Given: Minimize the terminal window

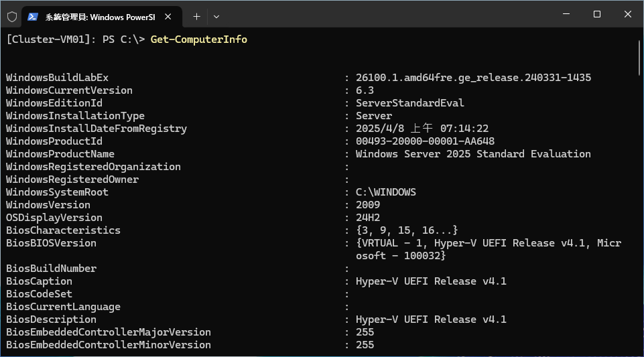Looking at the screenshot, I should (x=566, y=15).
